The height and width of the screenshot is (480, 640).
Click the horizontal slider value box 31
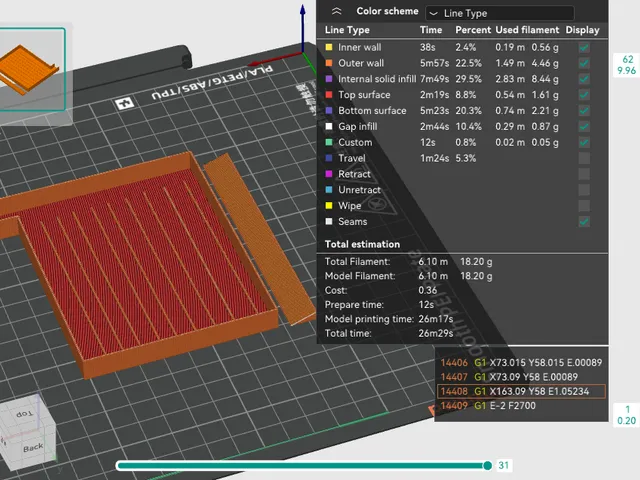coord(504,466)
